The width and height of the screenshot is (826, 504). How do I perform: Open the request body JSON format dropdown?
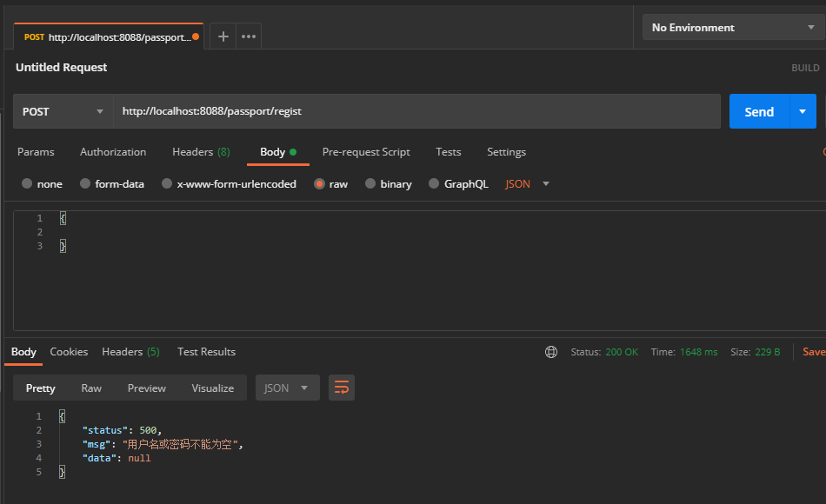[527, 184]
